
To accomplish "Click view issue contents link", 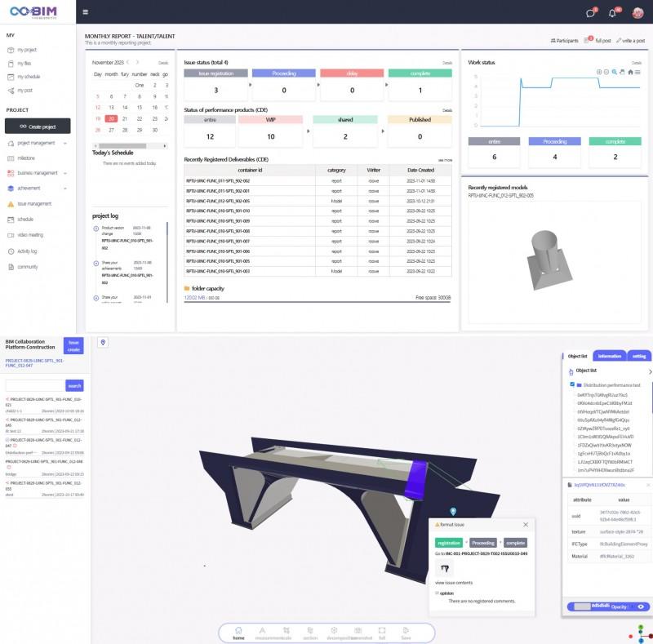I will (x=454, y=583).
